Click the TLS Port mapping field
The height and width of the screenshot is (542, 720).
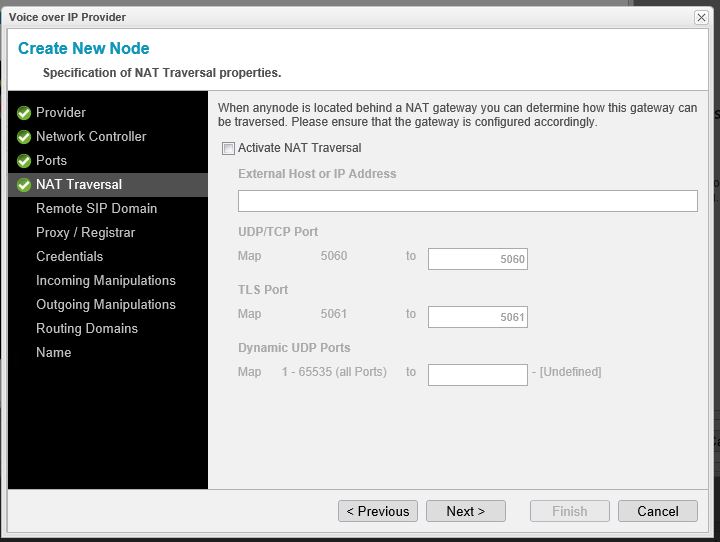(x=477, y=317)
